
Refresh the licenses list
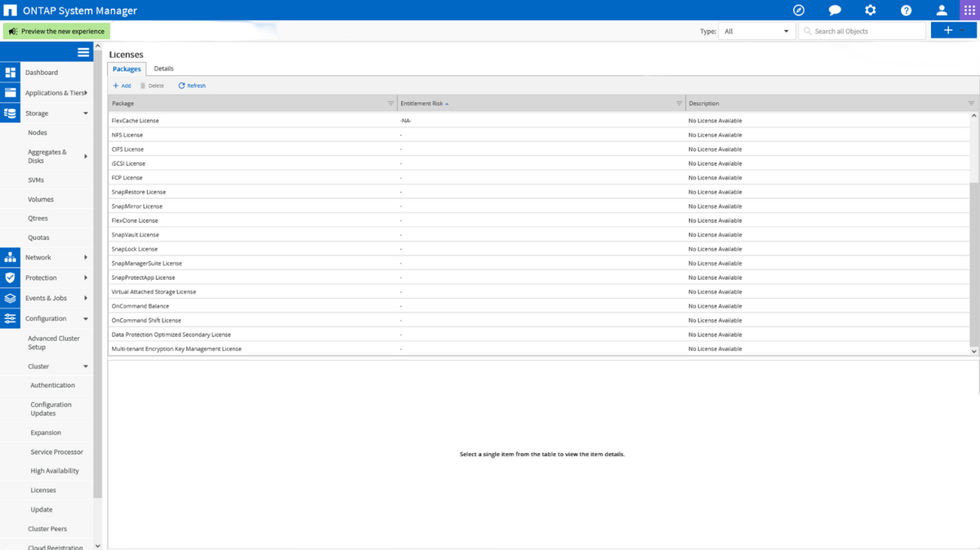coord(192,86)
